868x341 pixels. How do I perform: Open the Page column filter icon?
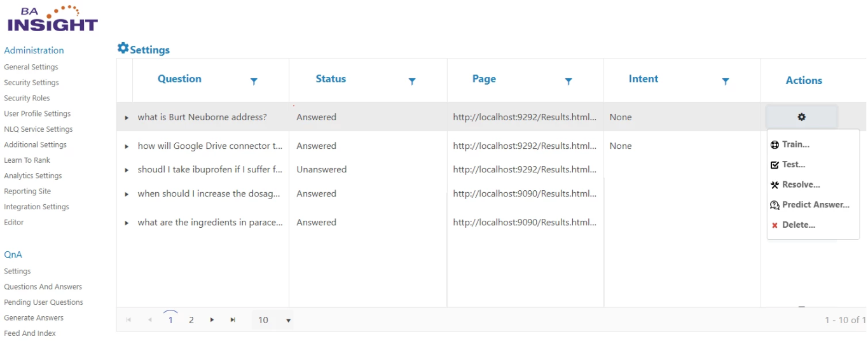click(x=568, y=81)
